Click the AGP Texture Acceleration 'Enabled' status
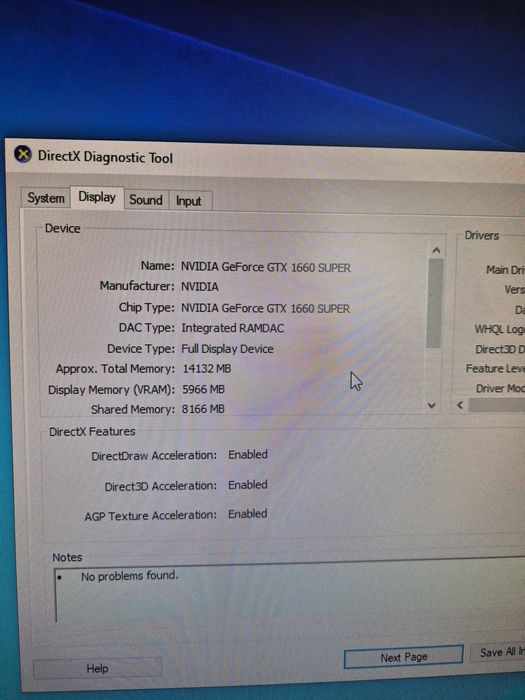The image size is (525, 700). (248, 514)
